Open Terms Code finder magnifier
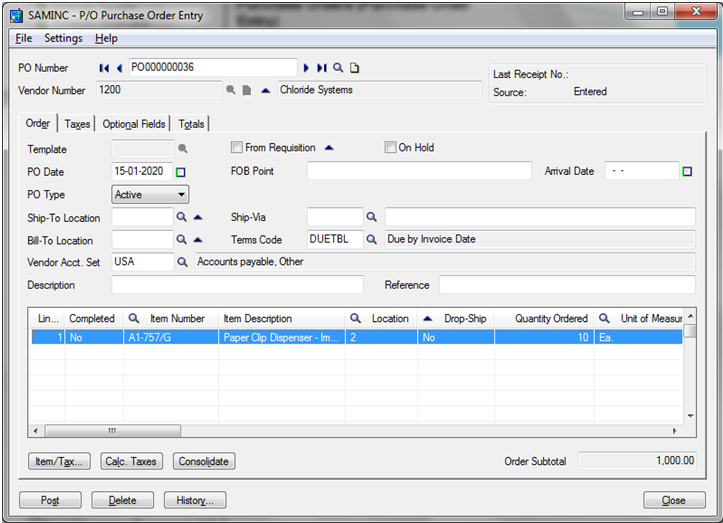The height and width of the screenshot is (523, 723). tap(371, 239)
